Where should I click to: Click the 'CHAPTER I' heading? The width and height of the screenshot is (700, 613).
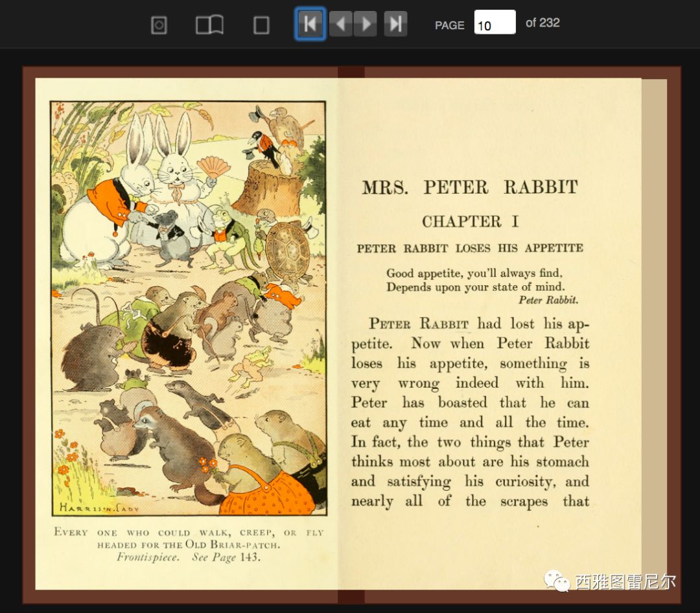coord(470,222)
